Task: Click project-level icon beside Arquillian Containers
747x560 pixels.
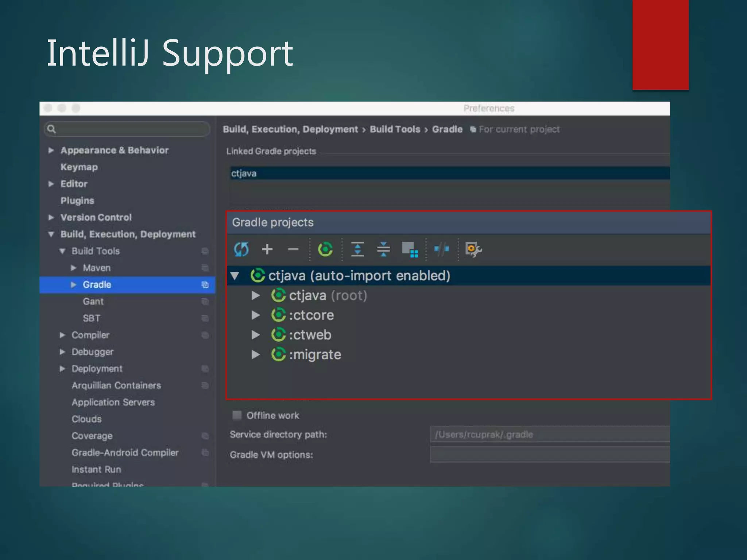Action: click(205, 385)
